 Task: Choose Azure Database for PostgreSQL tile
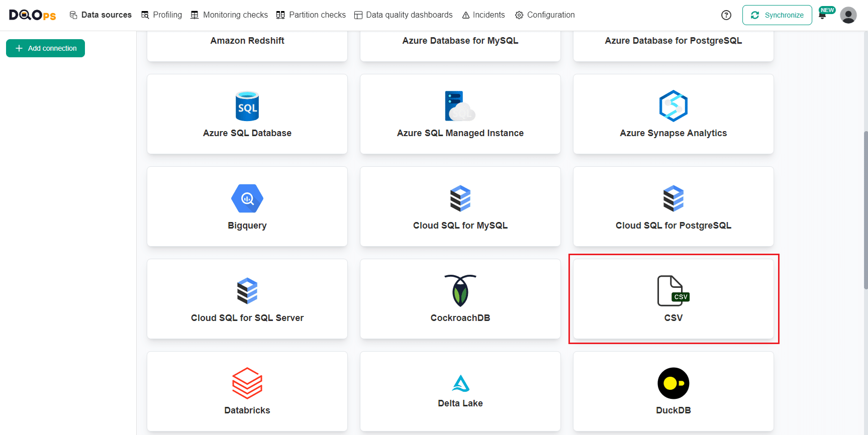(x=673, y=46)
